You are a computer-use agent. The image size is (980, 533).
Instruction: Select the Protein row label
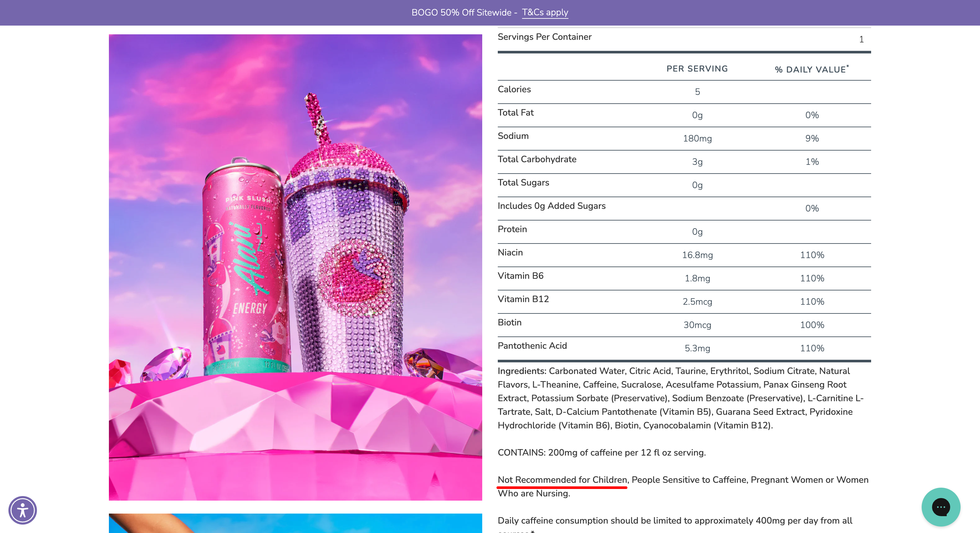point(512,229)
